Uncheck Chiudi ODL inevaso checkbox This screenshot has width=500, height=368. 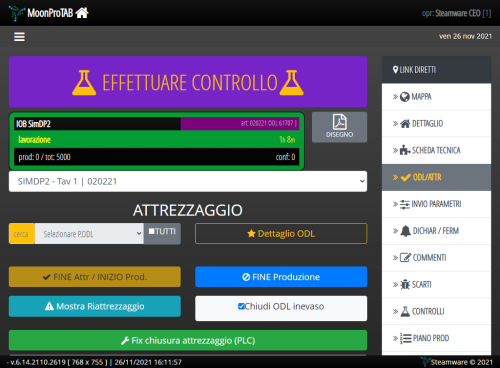pos(241,306)
